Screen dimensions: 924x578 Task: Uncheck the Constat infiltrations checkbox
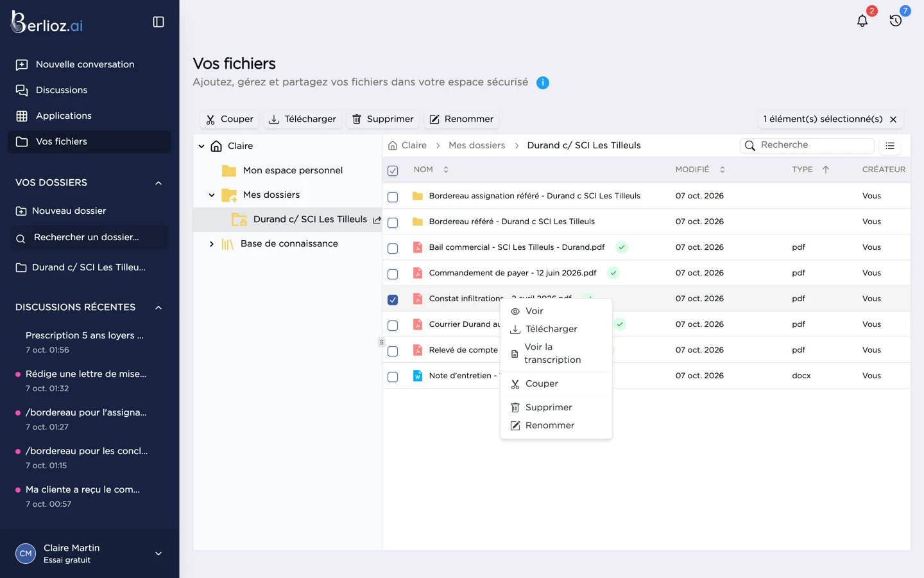393,300
